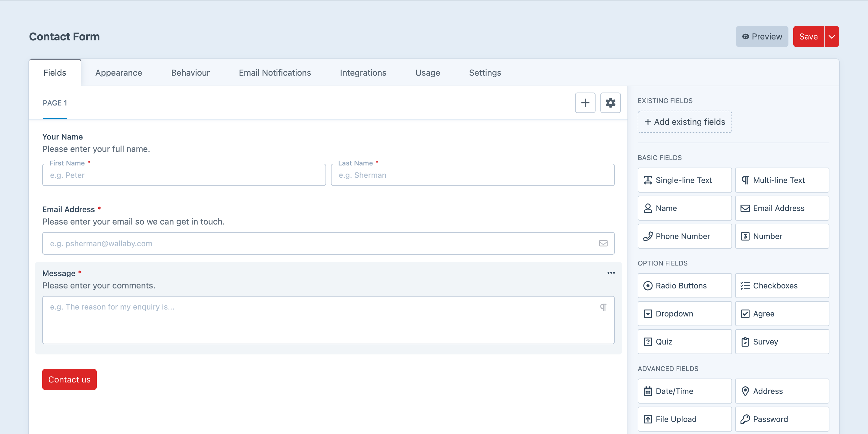Add the Multi-line Text field
Viewport: 868px width, 434px height.
782,180
